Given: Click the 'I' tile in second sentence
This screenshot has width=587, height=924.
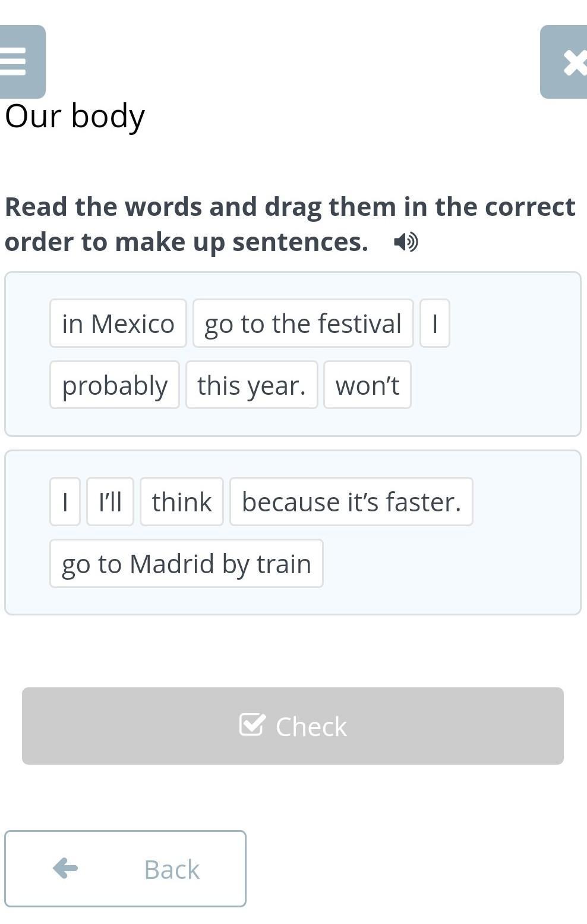Looking at the screenshot, I should 65,502.
